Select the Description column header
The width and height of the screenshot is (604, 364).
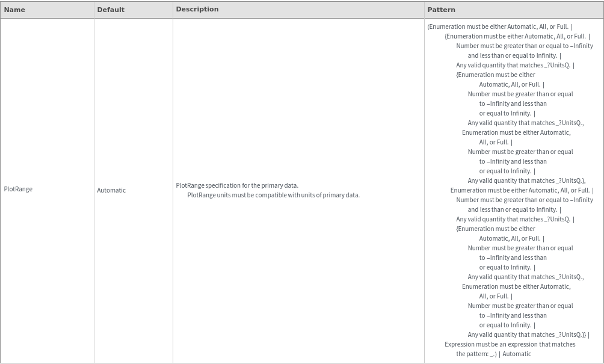tap(197, 9)
